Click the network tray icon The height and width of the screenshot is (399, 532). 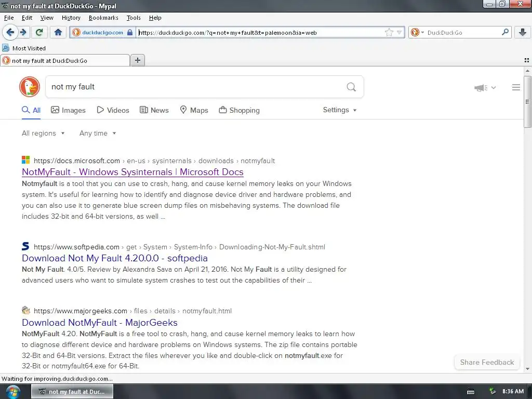click(493, 392)
